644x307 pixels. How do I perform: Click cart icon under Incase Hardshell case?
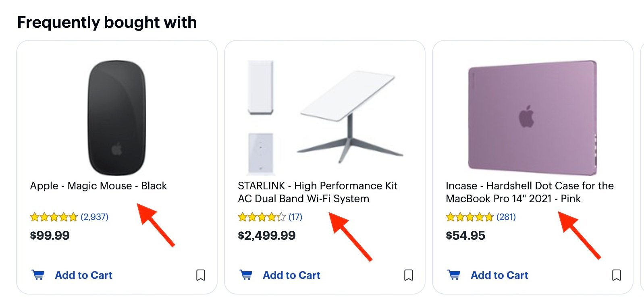pos(454,275)
